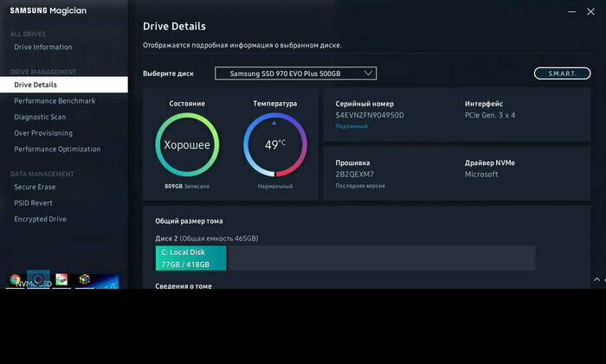Viewport: 606px width, 364px height.
Task: Open Google Chrome from the taskbar
Action: click(x=15, y=279)
